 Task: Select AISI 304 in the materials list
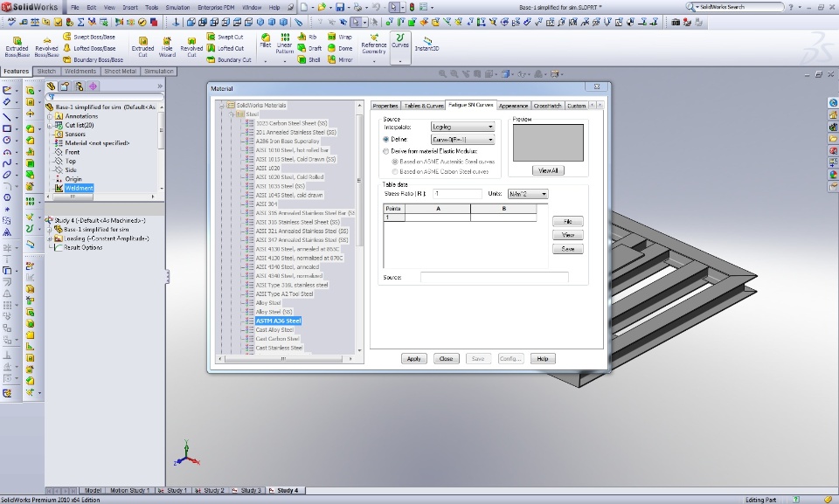266,204
